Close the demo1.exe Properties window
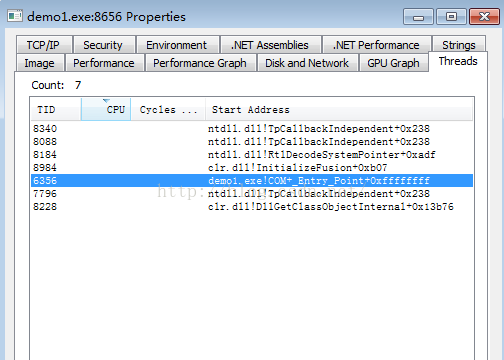 pos(484,17)
